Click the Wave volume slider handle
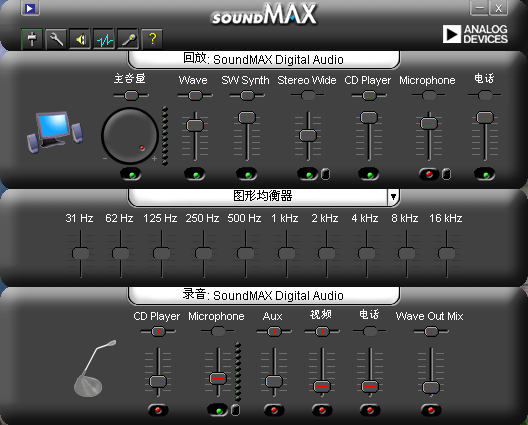The height and width of the screenshot is (425, 528). [195, 125]
